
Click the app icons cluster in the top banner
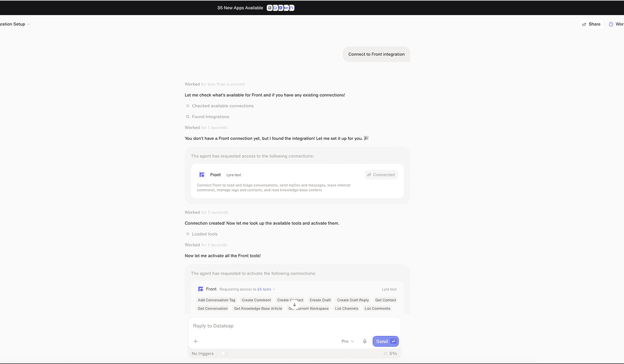(281, 8)
